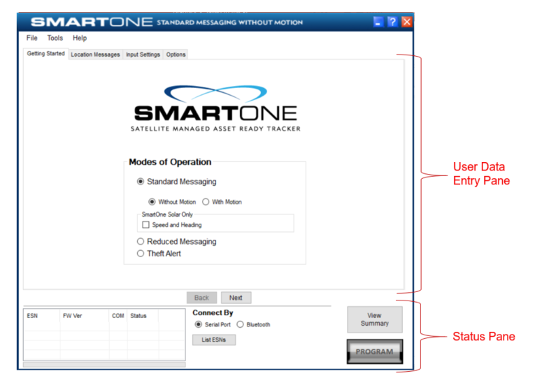Screen dimensions: 535x392
Task: Open the File menu
Action: coord(31,38)
